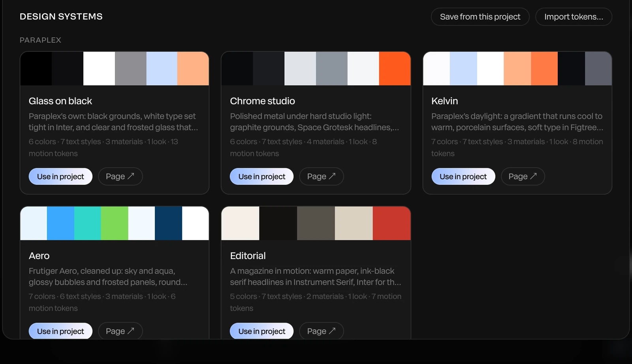Open Glass on black page link
This screenshot has height=364, width=632.
[120, 176]
